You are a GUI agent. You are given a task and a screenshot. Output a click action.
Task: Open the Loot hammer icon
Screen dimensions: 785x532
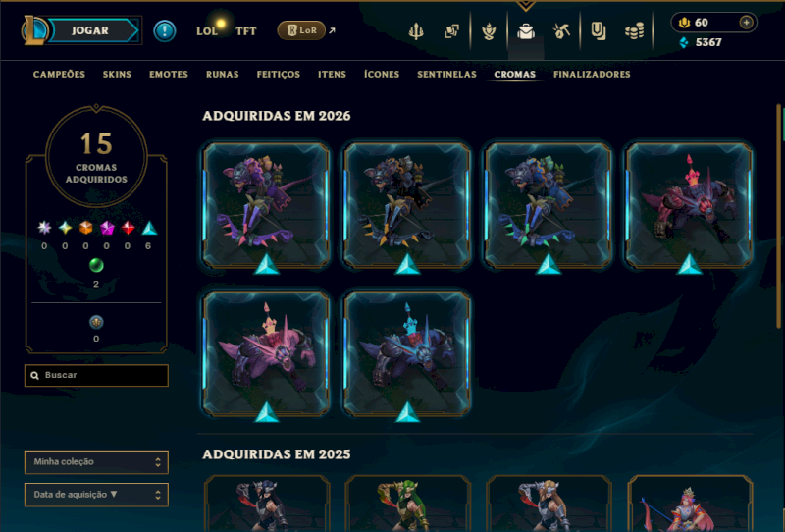pos(561,31)
